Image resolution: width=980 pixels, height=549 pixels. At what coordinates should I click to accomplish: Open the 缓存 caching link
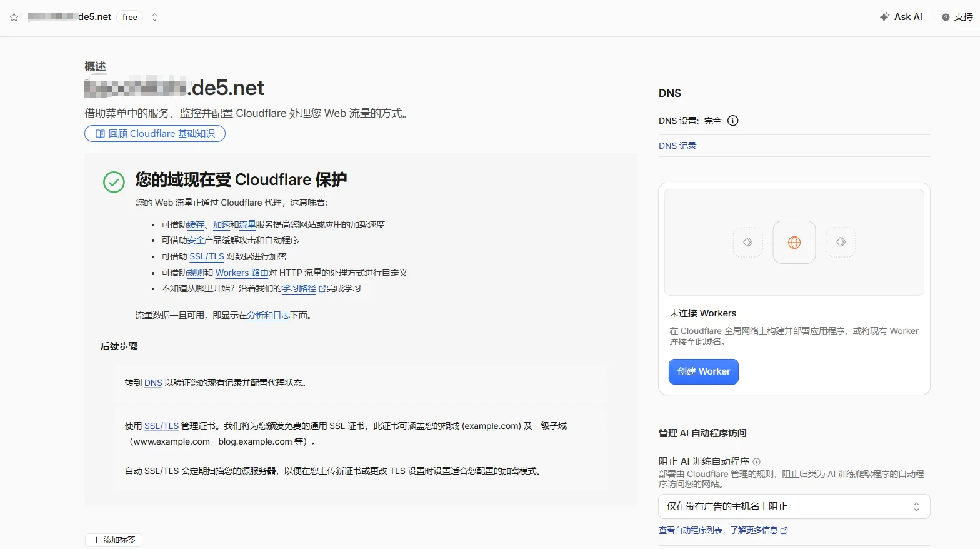[196, 224]
